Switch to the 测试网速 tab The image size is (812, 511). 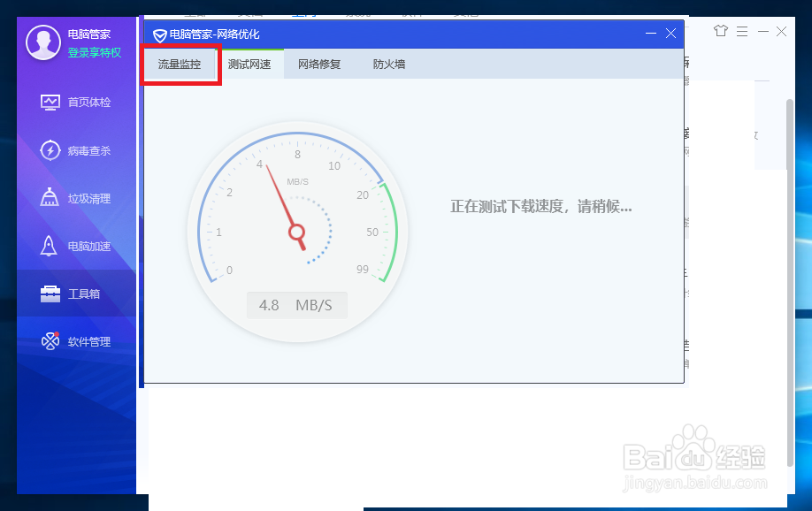(249, 65)
